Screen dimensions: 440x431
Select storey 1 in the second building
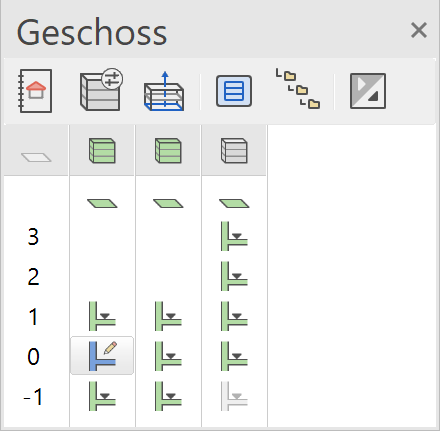point(168,316)
